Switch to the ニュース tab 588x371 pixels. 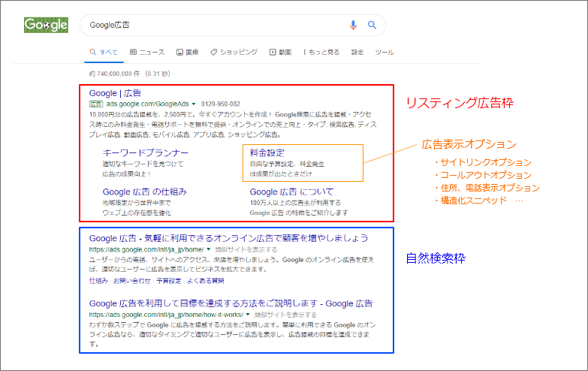pos(147,52)
